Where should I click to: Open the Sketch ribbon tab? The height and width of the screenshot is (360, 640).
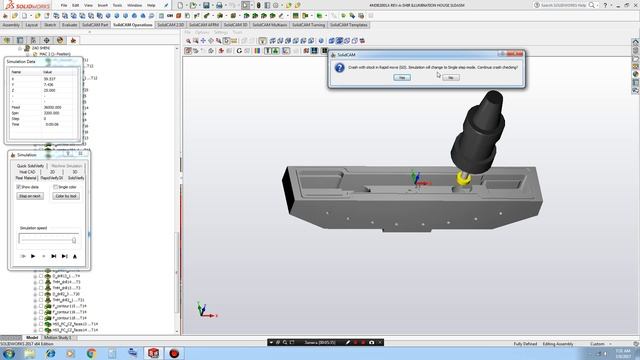(50, 25)
